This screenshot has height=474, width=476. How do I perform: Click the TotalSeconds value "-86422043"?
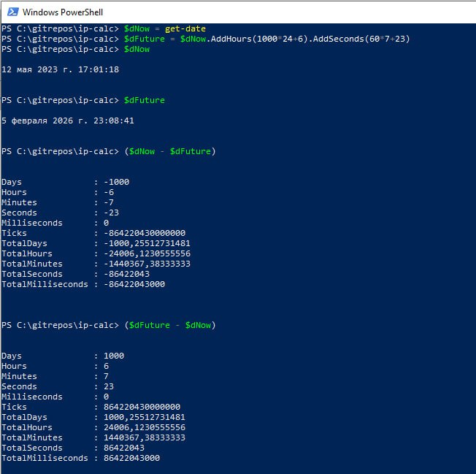[x=126, y=274]
